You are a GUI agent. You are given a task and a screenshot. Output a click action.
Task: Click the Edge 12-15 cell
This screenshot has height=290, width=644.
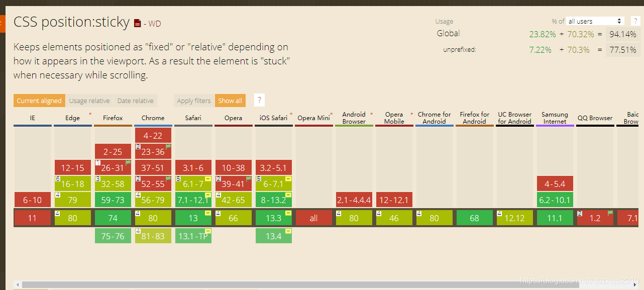pos(73,167)
